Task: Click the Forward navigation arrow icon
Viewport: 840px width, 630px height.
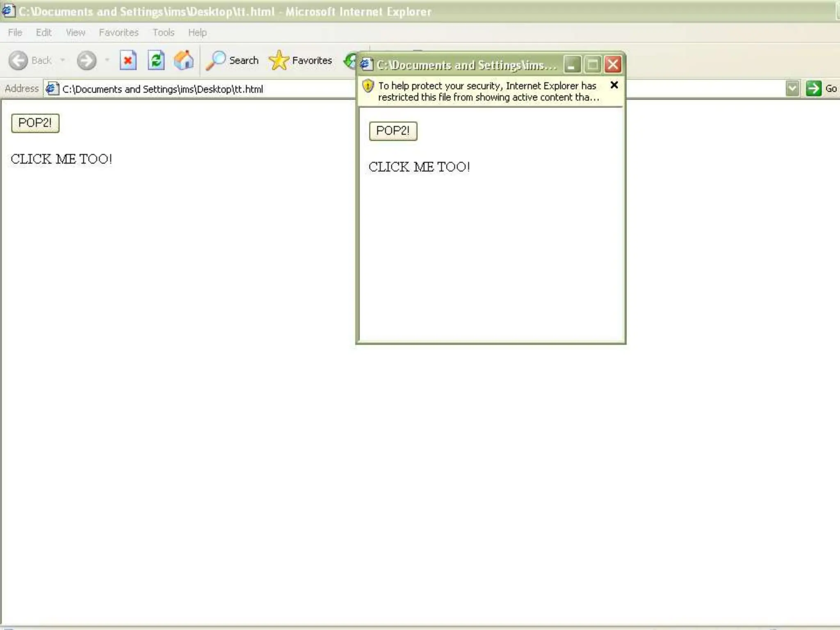Action: coord(87,61)
